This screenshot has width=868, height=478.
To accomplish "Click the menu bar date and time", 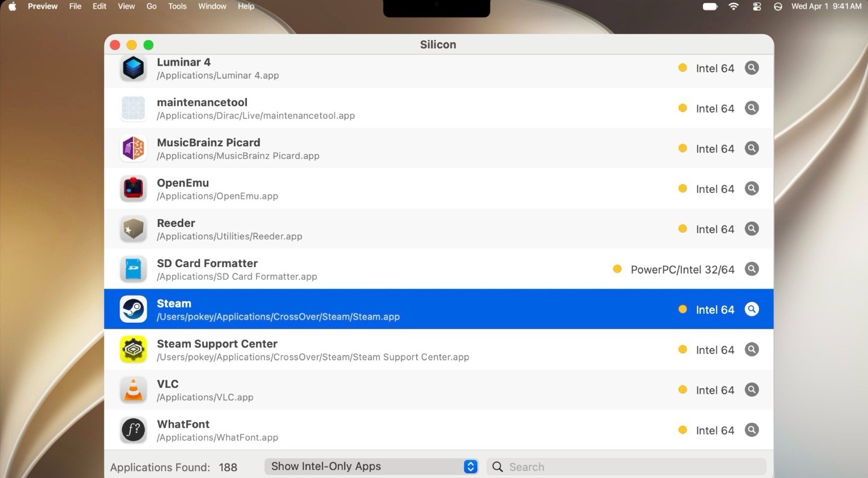I will click(826, 7).
